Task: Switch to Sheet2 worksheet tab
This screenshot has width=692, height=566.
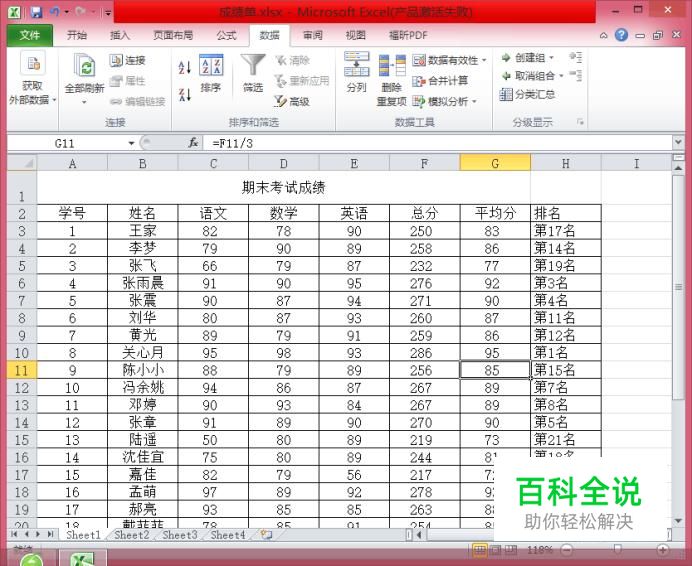Action: [x=132, y=535]
